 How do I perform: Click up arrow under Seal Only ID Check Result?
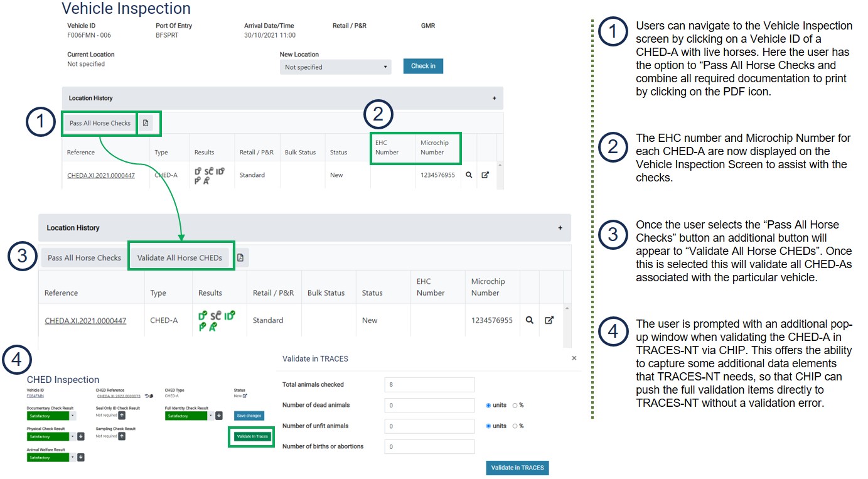point(122,415)
